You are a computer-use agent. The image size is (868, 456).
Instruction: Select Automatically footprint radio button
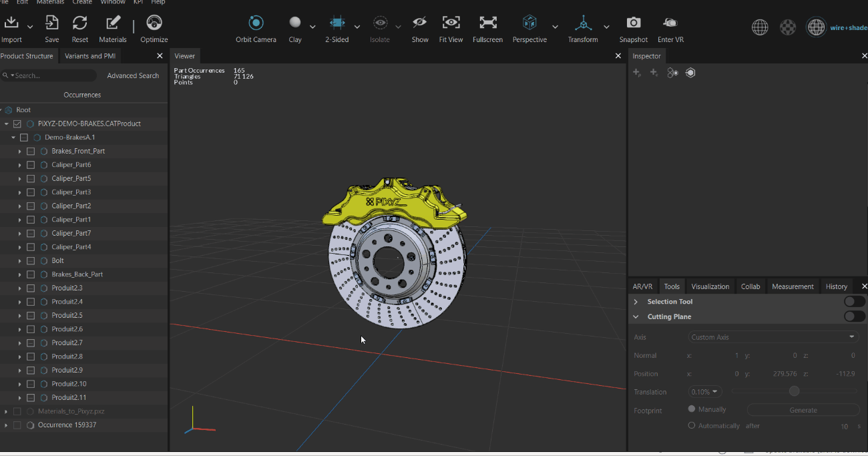pyautogui.click(x=692, y=425)
